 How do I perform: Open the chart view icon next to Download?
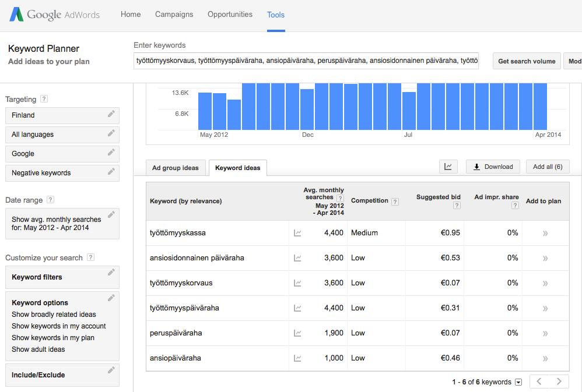(448, 167)
